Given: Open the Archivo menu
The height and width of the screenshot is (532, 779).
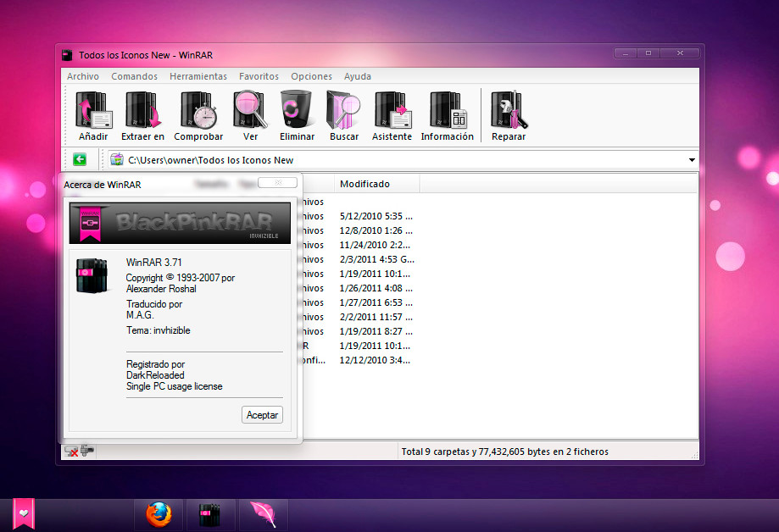Looking at the screenshot, I should click(x=83, y=76).
